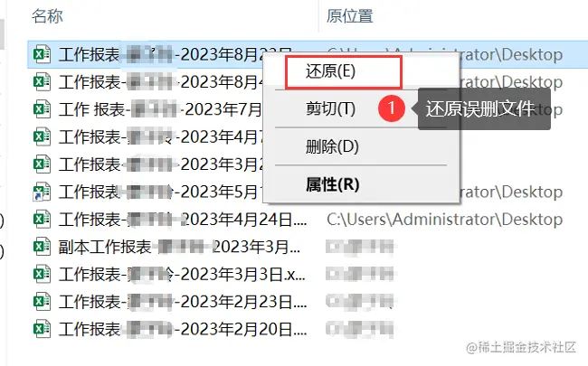Click Excel icon of the 2023年5月 shortcut file

[x=42, y=192]
